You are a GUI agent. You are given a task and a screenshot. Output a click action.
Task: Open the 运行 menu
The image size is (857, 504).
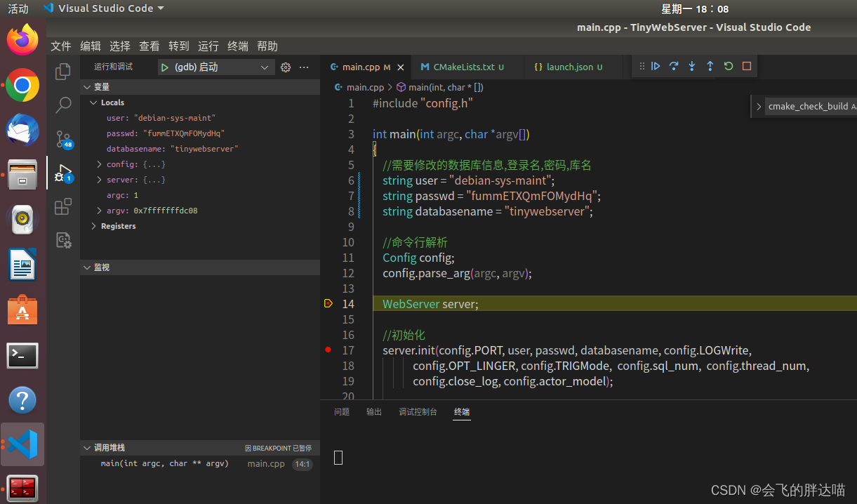[x=208, y=46]
